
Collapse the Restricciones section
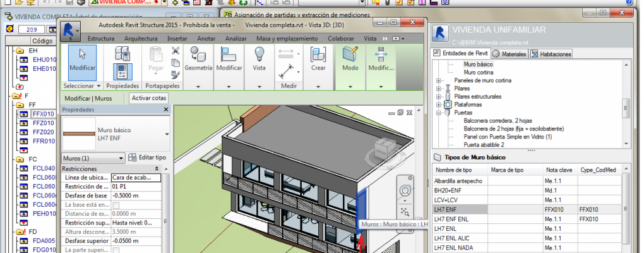[x=157, y=169]
